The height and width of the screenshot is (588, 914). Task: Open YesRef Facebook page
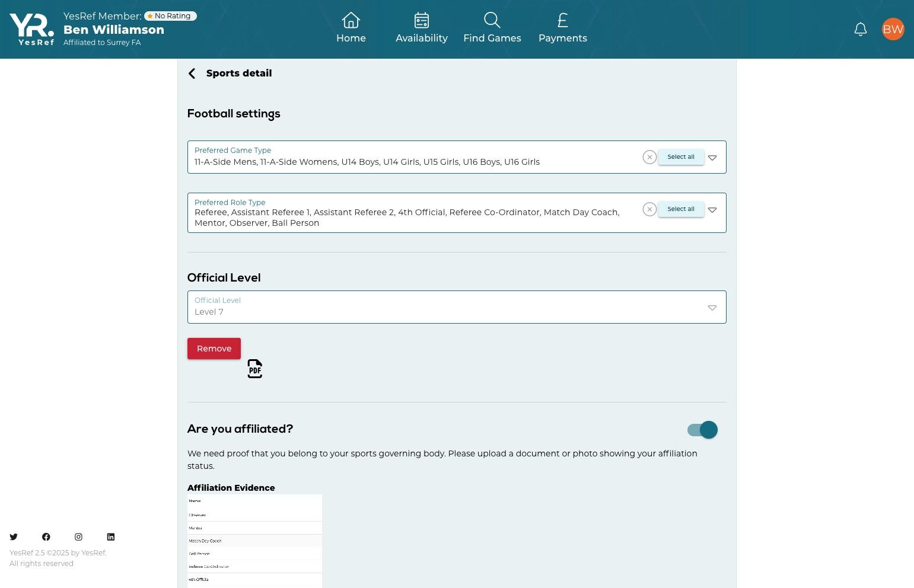tap(46, 537)
